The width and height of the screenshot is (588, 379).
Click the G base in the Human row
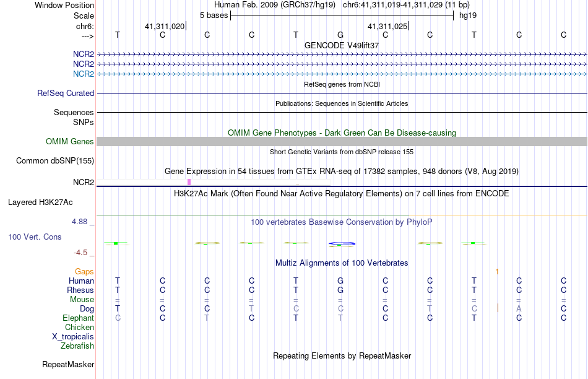pyautogui.click(x=340, y=281)
